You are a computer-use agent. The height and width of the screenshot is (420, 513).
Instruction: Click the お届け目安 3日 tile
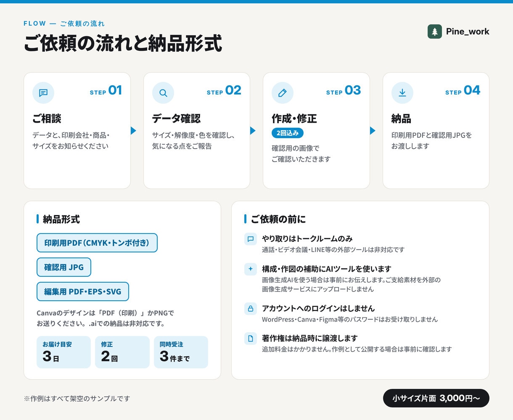pyautogui.click(x=63, y=352)
